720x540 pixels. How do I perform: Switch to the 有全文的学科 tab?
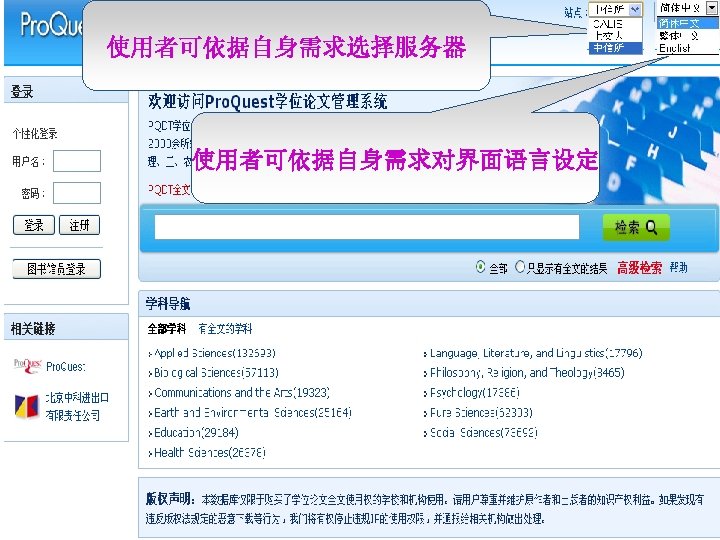pos(225,329)
